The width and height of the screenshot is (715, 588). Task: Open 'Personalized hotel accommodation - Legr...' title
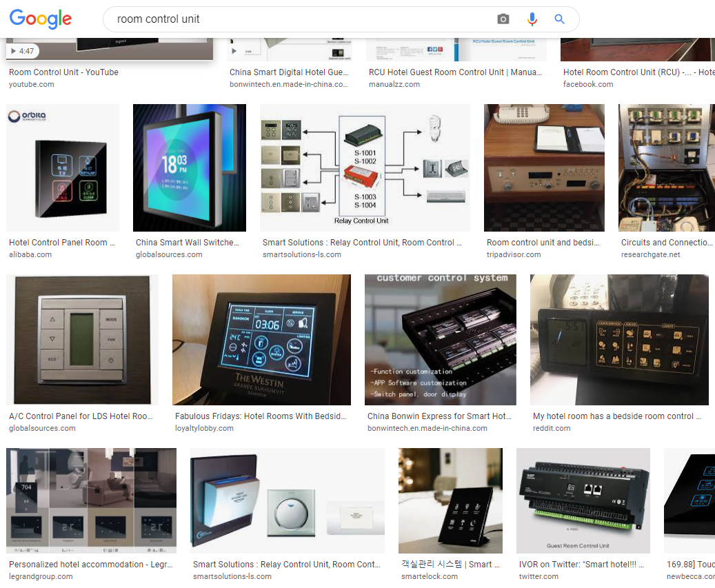pos(91,565)
